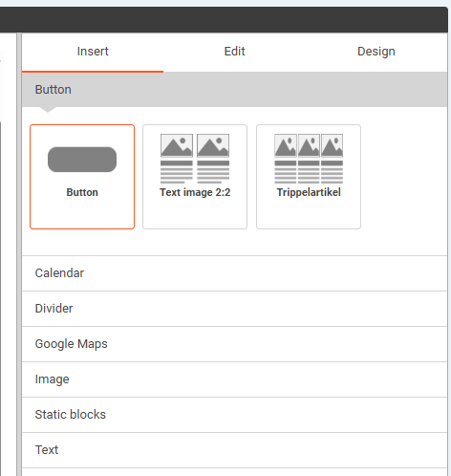This screenshot has height=476, width=451.
Task: Click the empty area beside the Trippelartikel tile
Action: coord(404,177)
